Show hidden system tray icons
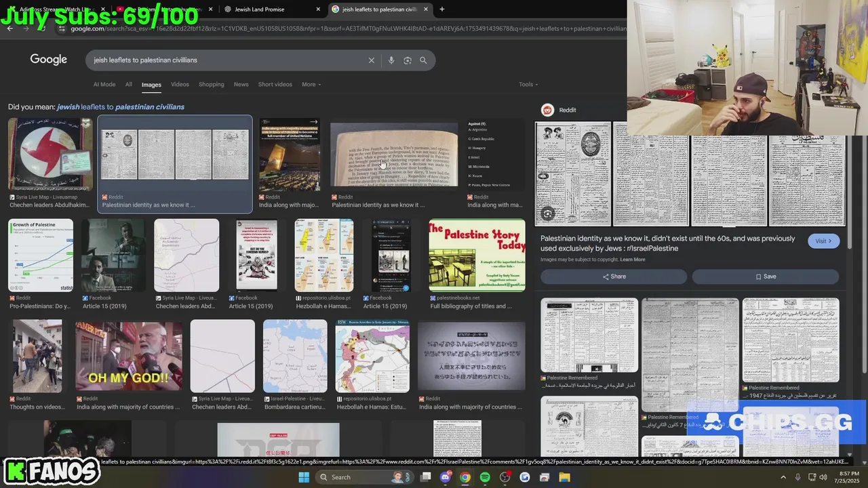The image size is (868, 488). click(x=783, y=477)
